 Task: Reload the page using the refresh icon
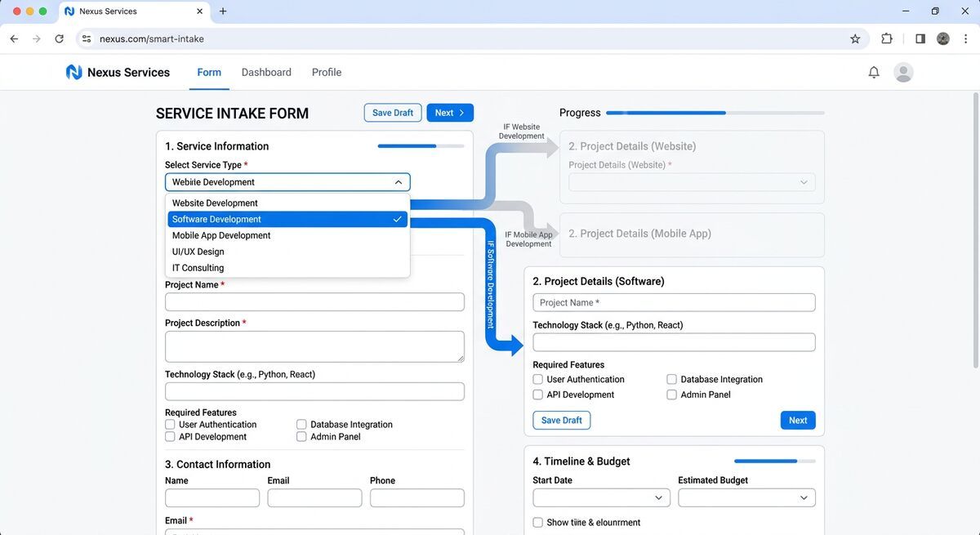pos(59,38)
